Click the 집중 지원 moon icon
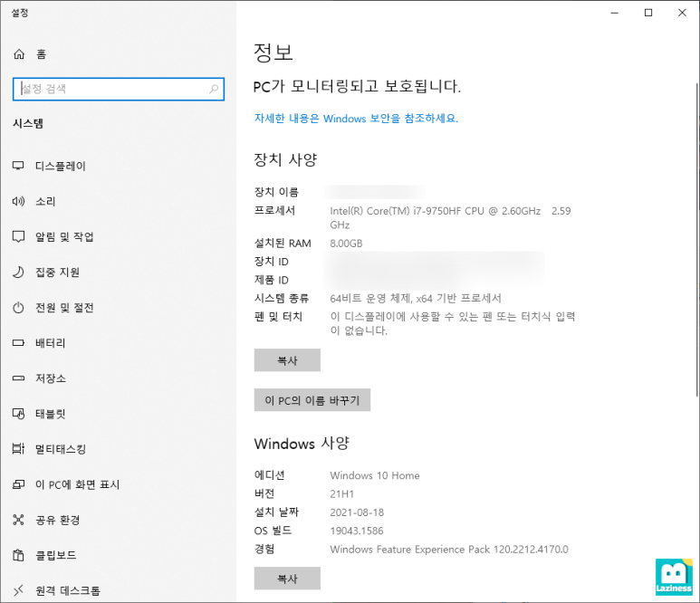This screenshot has width=700, height=603. click(x=18, y=272)
